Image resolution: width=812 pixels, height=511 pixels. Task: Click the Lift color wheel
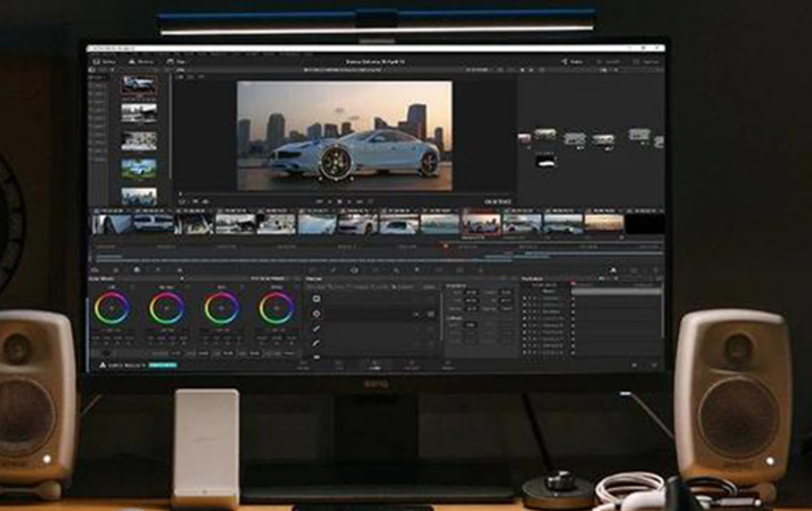112,308
